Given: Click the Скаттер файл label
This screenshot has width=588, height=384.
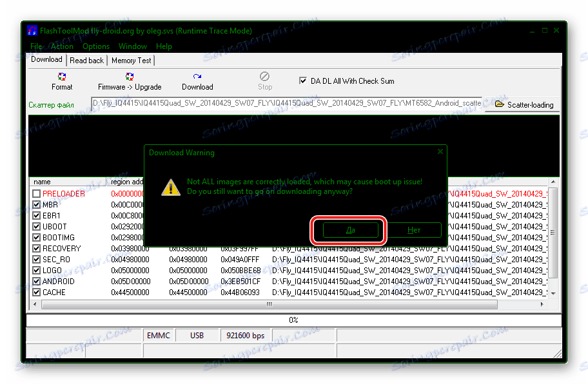Looking at the screenshot, I should point(51,105).
